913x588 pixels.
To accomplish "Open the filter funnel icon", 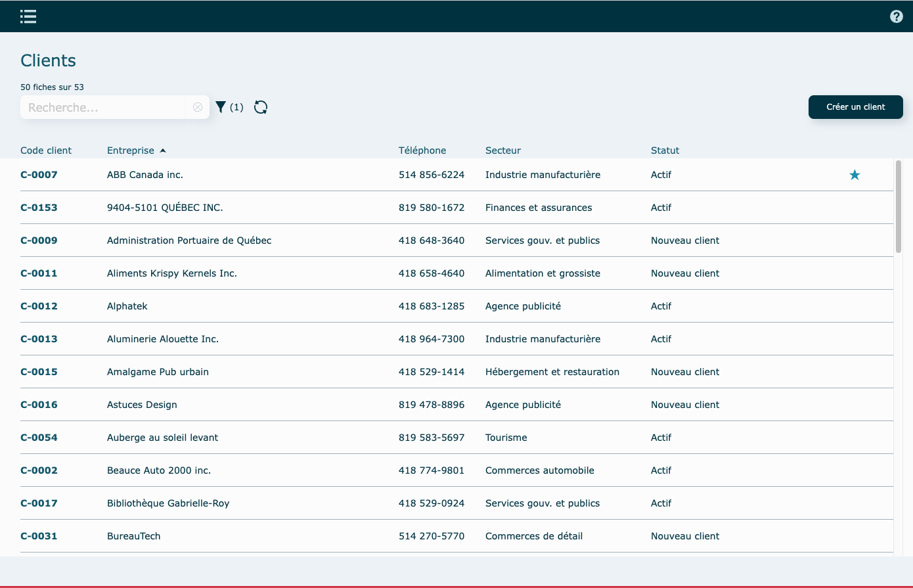I will pyautogui.click(x=221, y=107).
